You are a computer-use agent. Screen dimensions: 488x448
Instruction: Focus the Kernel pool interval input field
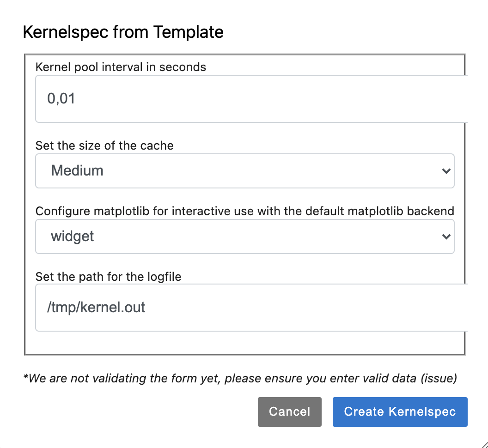(251, 99)
